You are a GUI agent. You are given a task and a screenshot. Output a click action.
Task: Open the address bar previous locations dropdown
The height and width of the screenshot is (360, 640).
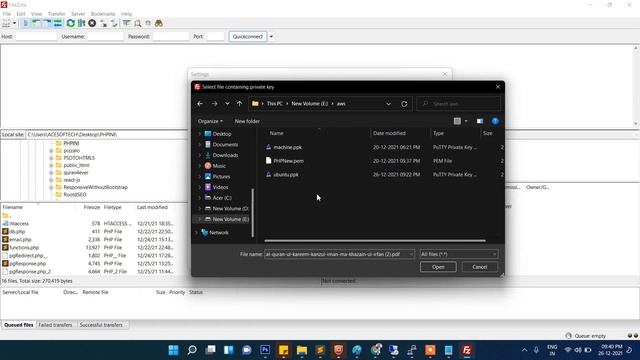tap(389, 104)
